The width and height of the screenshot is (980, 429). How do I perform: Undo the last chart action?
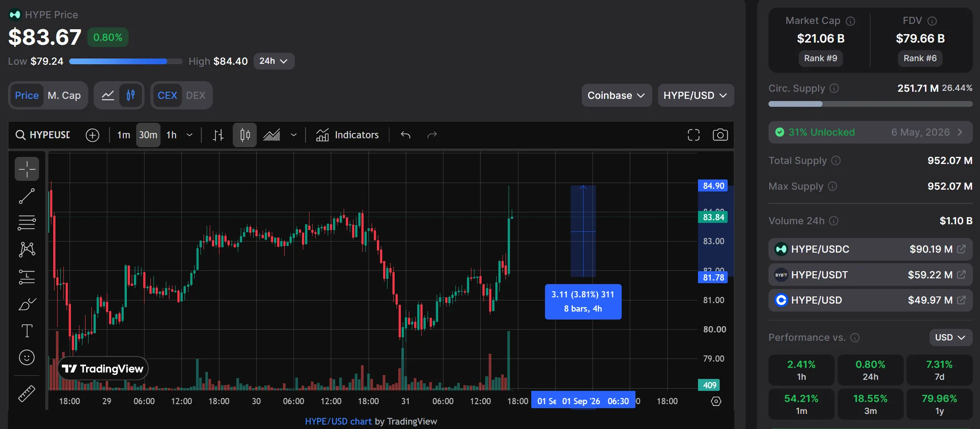pyautogui.click(x=405, y=135)
